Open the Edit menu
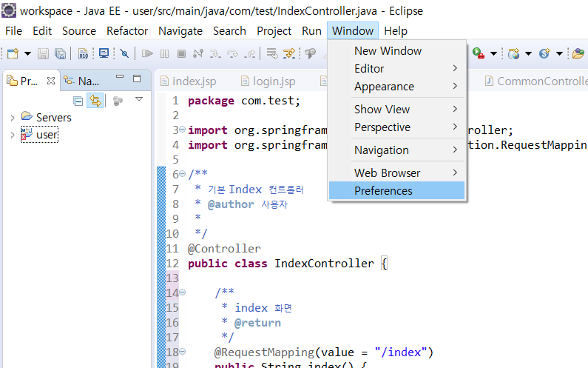The width and height of the screenshot is (588, 368). pyautogui.click(x=42, y=31)
